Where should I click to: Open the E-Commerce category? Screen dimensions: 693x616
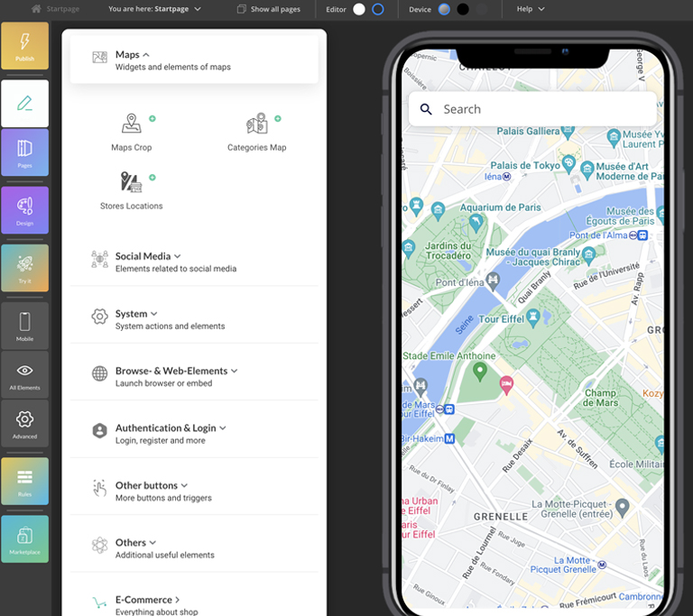point(177,600)
